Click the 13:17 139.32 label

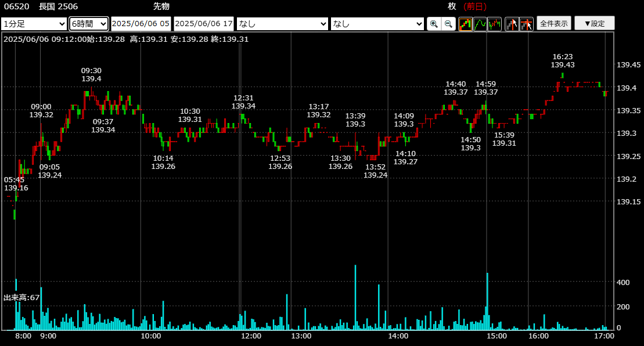pyautogui.click(x=319, y=111)
